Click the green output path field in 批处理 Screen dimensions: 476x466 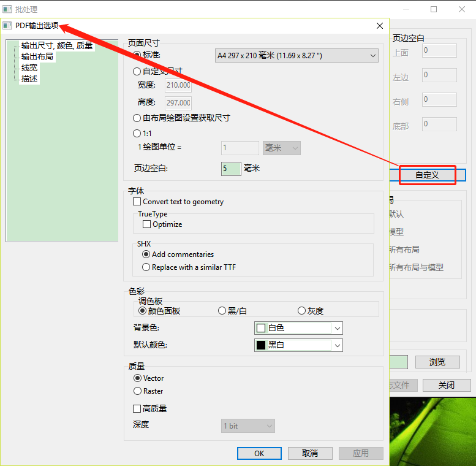point(399,362)
